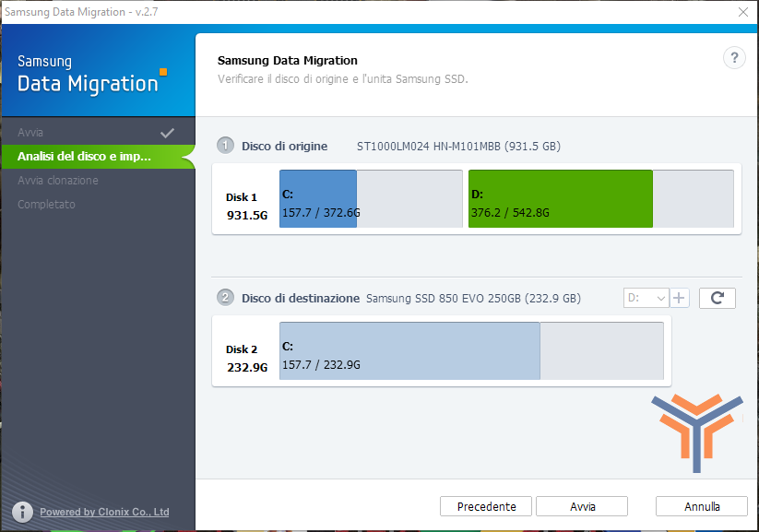Click free space in destination Disk 2 bar
This screenshot has height=532, width=759.
point(601,350)
